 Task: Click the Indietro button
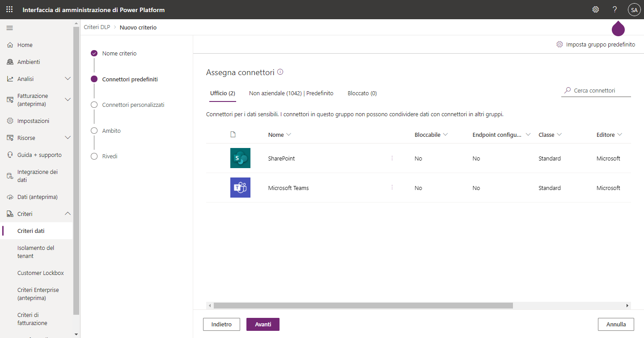click(x=221, y=325)
